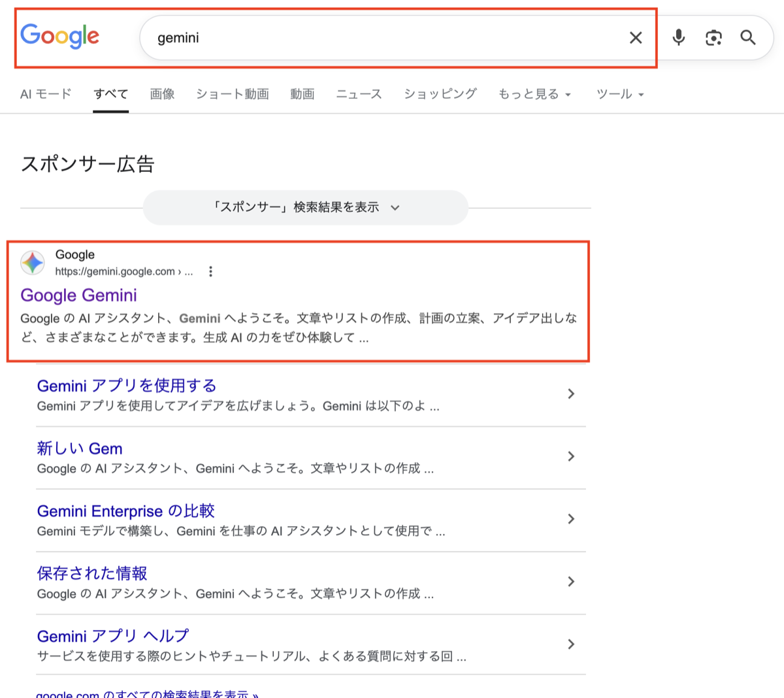Click the search magnifier icon
Viewport: 784px width, 698px height.
pyautogui.click(x=747, y=37)
